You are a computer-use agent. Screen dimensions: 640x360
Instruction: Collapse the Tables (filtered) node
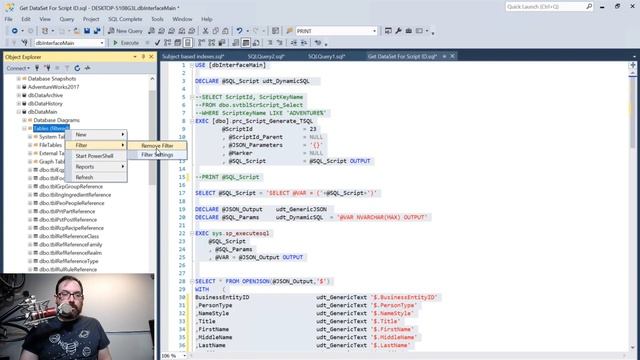coord(24,129)
